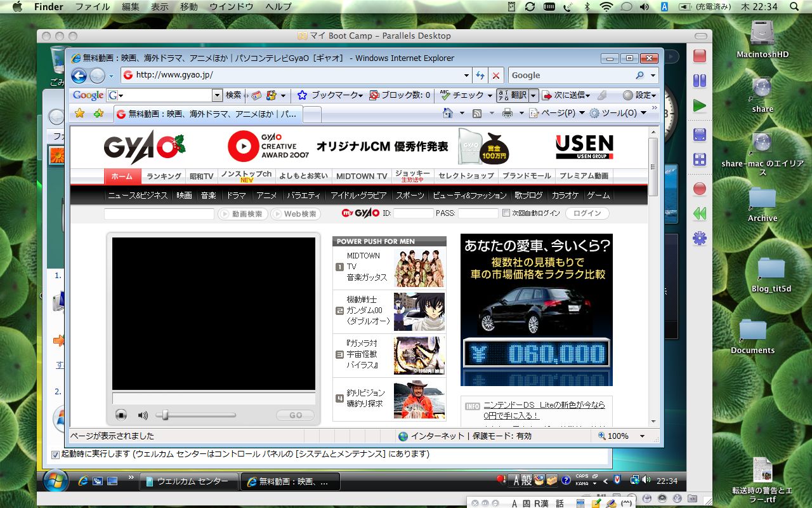Expand the address bar URL dropdown
This screenshot has width=812, height=508.
(466, 76)
